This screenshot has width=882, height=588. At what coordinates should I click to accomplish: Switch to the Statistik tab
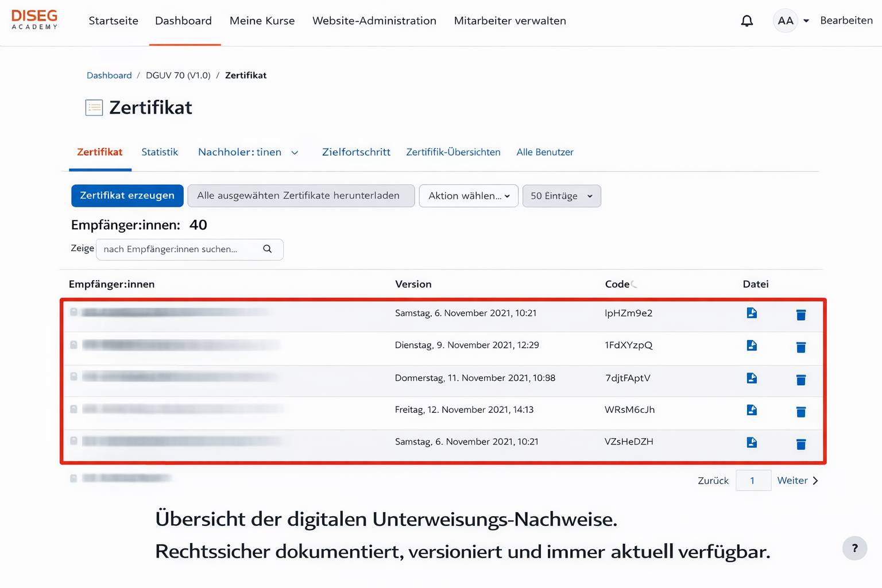tap(160, 152)
